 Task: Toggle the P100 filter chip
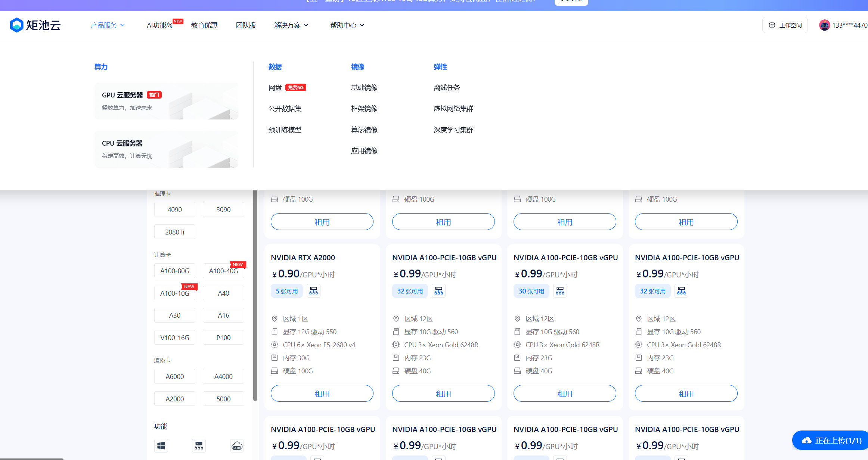click(223, 338)
